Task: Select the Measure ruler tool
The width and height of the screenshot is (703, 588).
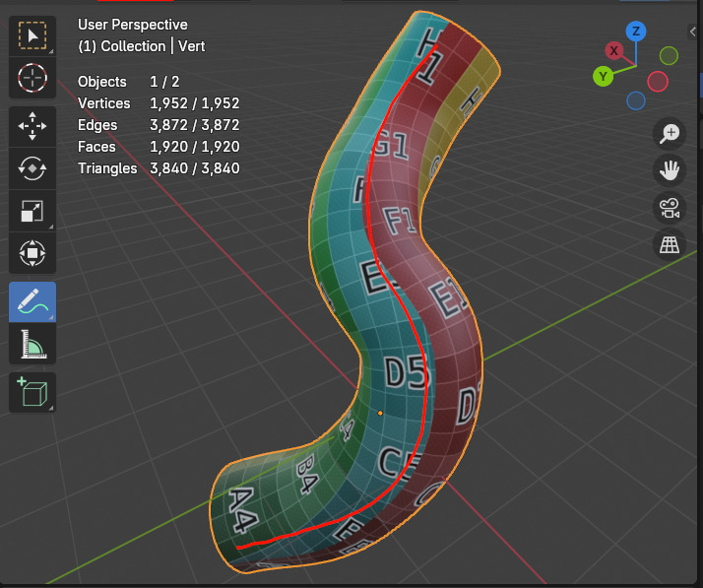Action: [32, 344]
